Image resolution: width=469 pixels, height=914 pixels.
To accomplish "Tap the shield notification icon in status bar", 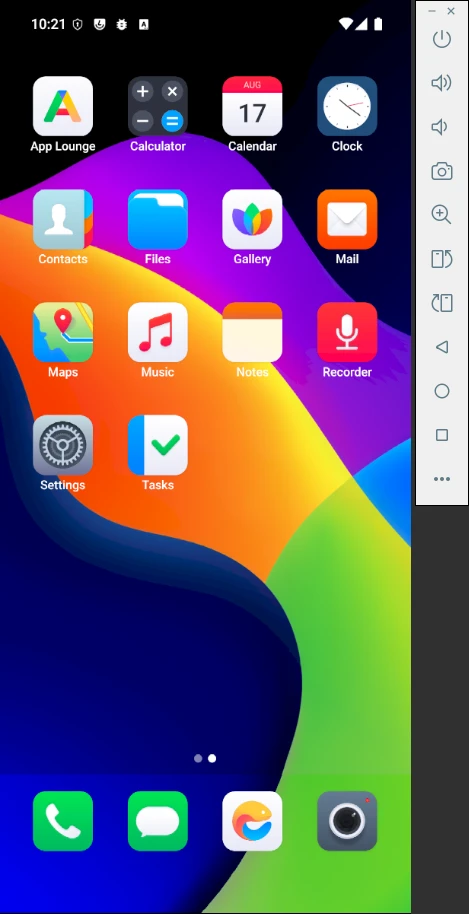I will point(77,24).
